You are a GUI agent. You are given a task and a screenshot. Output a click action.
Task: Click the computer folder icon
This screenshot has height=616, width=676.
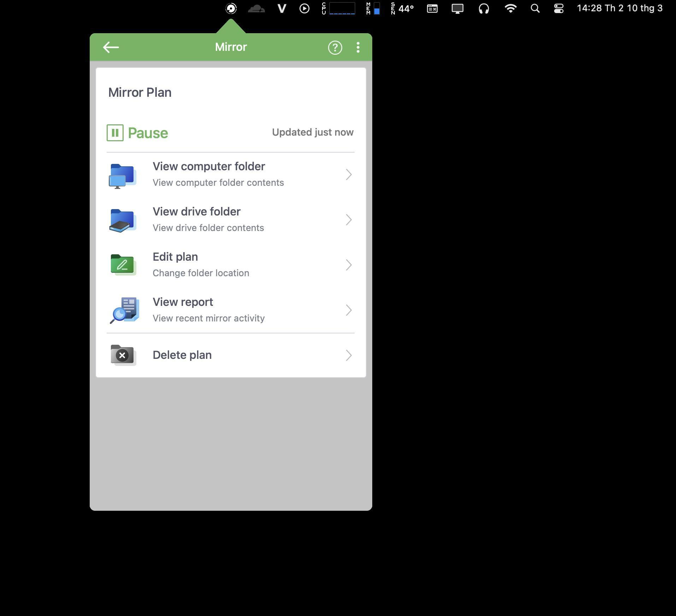pos(123,176)
